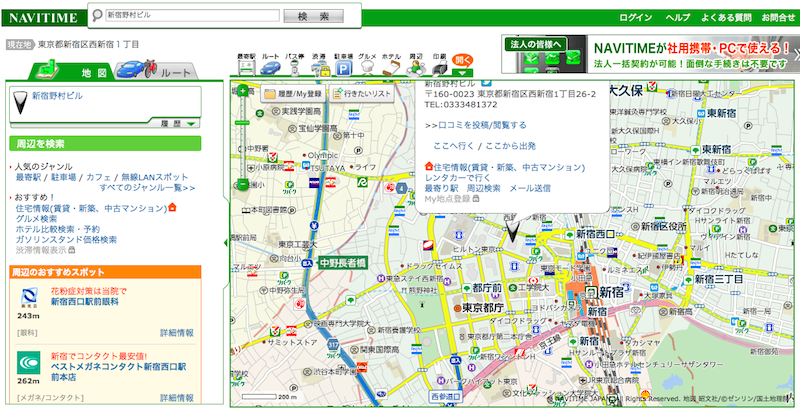Click the 中野長者橋 label on the map
800x409 pixels.
point(343,264)
